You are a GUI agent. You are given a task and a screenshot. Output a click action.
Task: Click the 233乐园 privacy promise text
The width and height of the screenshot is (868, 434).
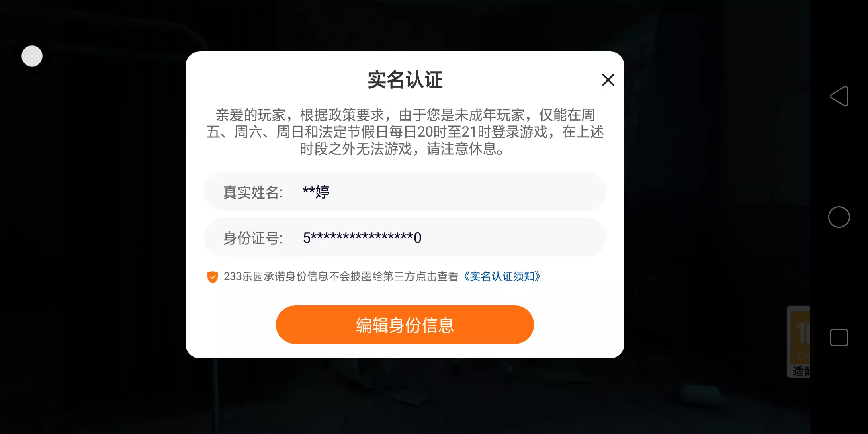click(x=341, y=276)
